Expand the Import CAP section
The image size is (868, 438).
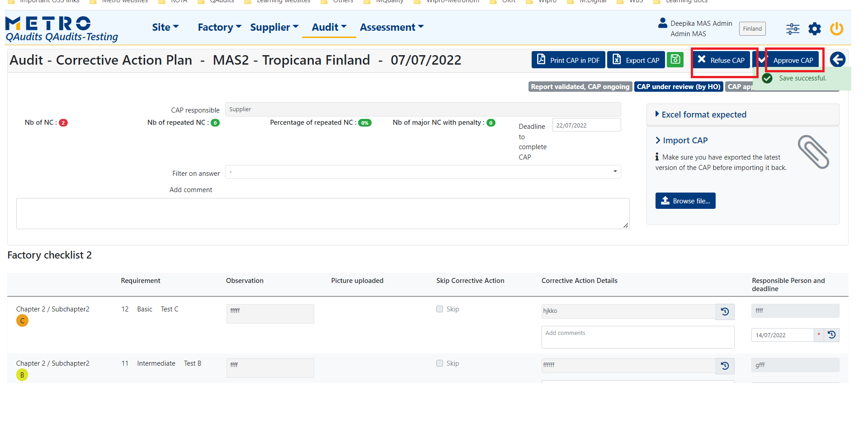682,140
